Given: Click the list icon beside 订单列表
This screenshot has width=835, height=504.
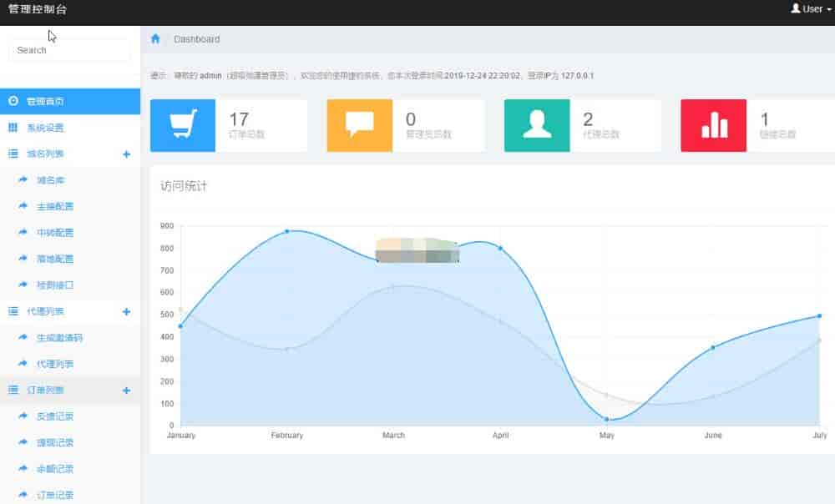Looking at the screenshot, I should coord(13,390).
